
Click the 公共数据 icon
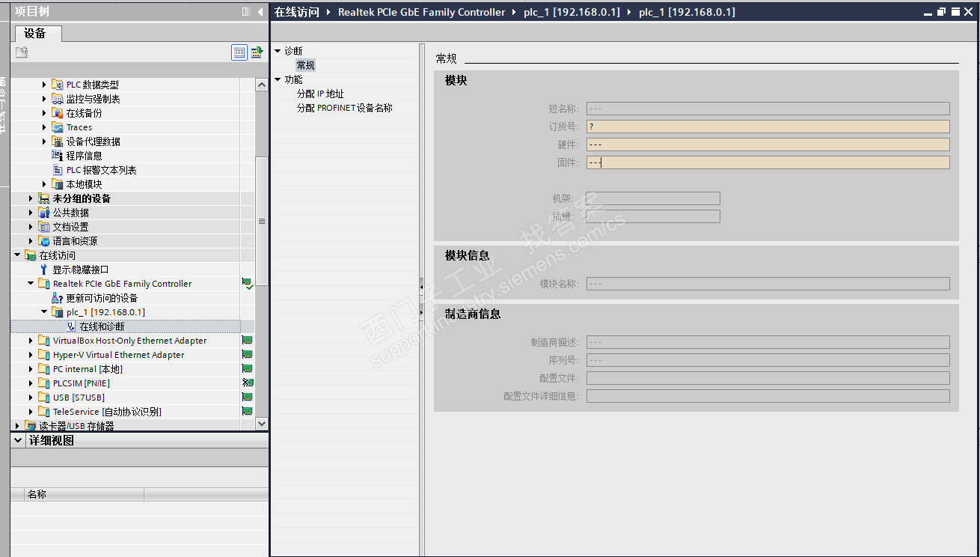tap(44, 213)
